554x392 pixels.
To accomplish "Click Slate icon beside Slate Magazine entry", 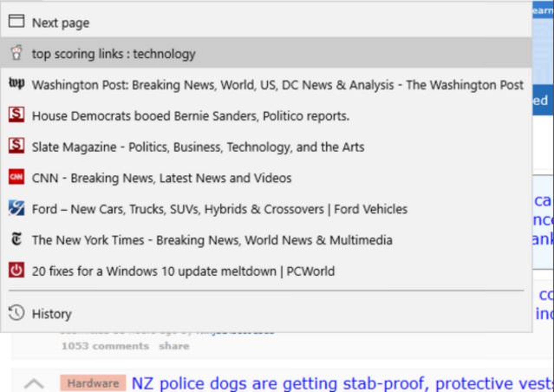I will [x=16, y=145].
